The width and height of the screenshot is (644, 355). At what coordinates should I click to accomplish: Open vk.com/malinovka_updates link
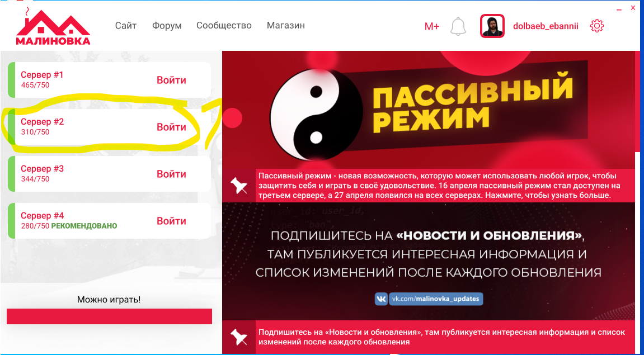(x=436, y=299)
